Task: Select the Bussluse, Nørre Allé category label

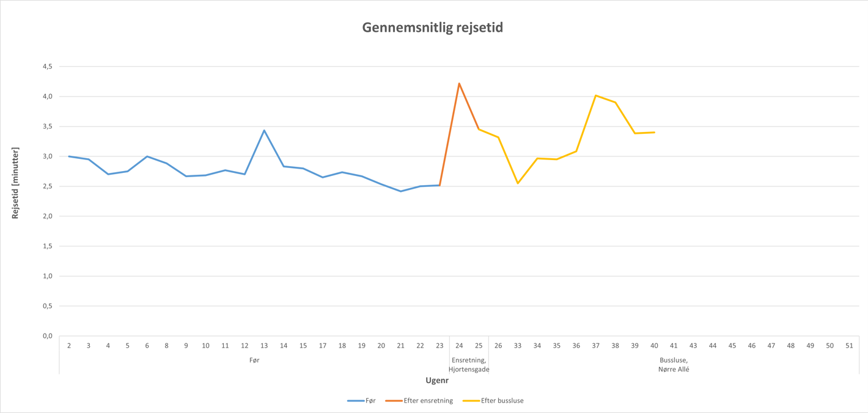Action: (674, 365)
